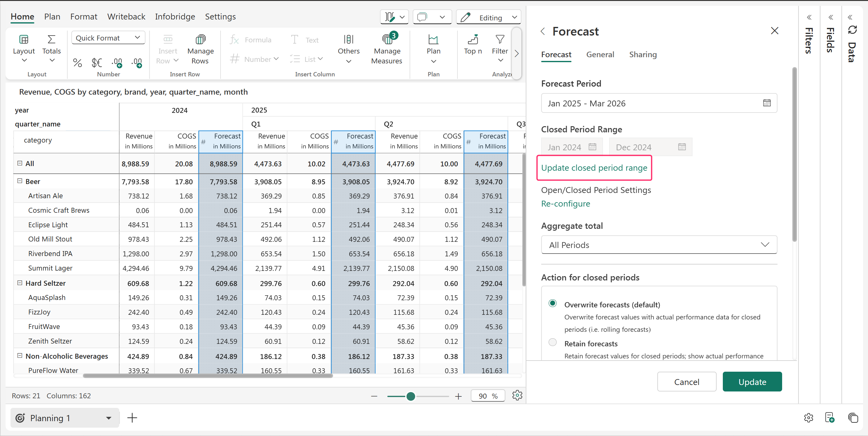The width and height of the screenshot is (868, 436).
Task: Click the Forecast Period calendar icon
Action: coord(767,103)
